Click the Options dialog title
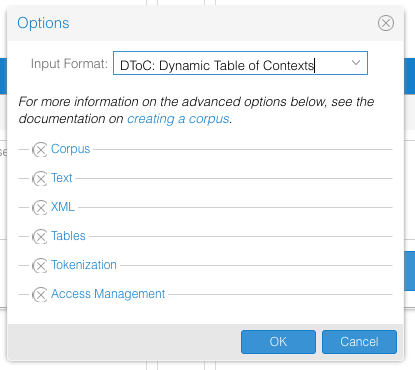415x370 pixels. 43,23
